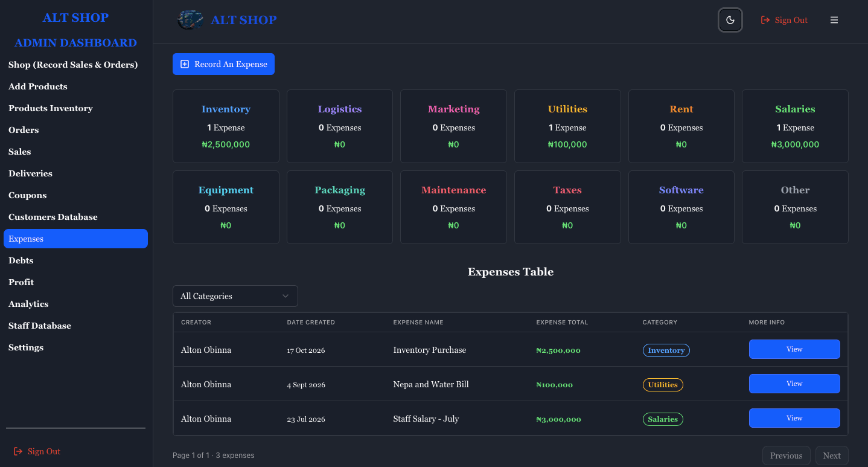
Task: Click the Inventory badge in table
Action: 666,350
